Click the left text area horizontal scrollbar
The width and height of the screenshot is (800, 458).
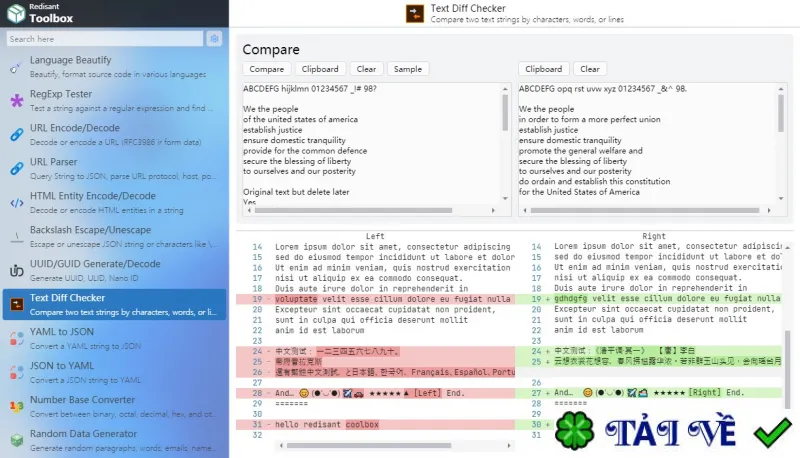point(354,210)
